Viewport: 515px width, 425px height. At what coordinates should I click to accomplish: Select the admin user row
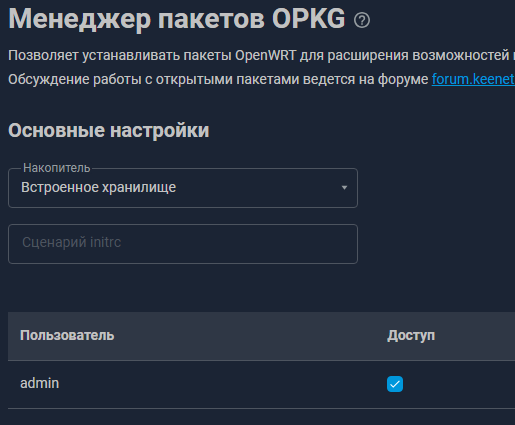261,384
